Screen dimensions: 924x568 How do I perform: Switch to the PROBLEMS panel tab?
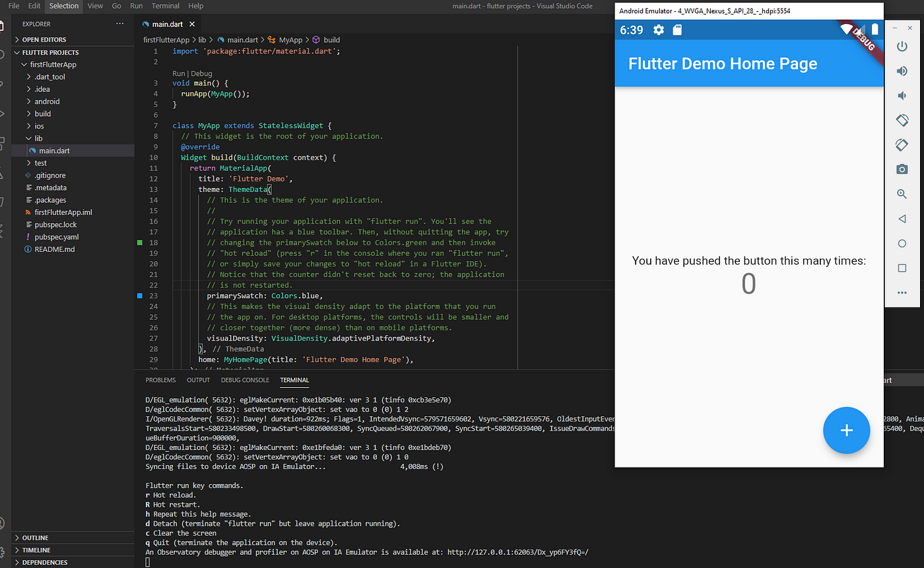(160, 380)
